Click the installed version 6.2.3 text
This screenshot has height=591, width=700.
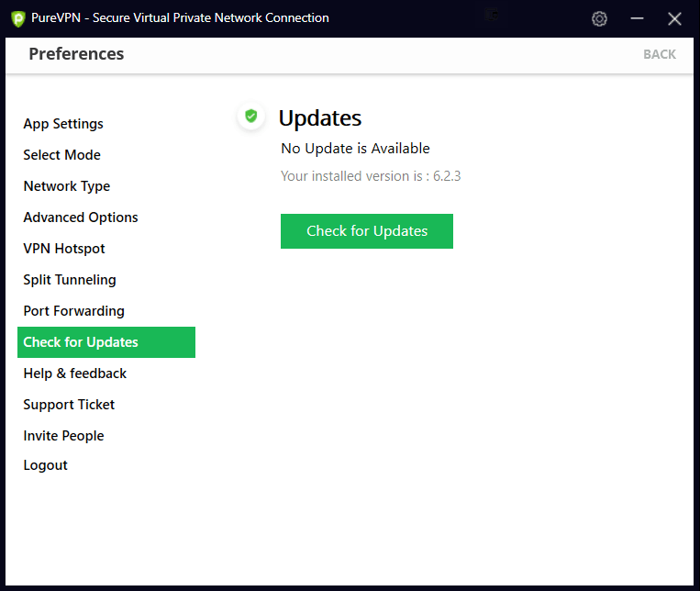click(371, 176)
